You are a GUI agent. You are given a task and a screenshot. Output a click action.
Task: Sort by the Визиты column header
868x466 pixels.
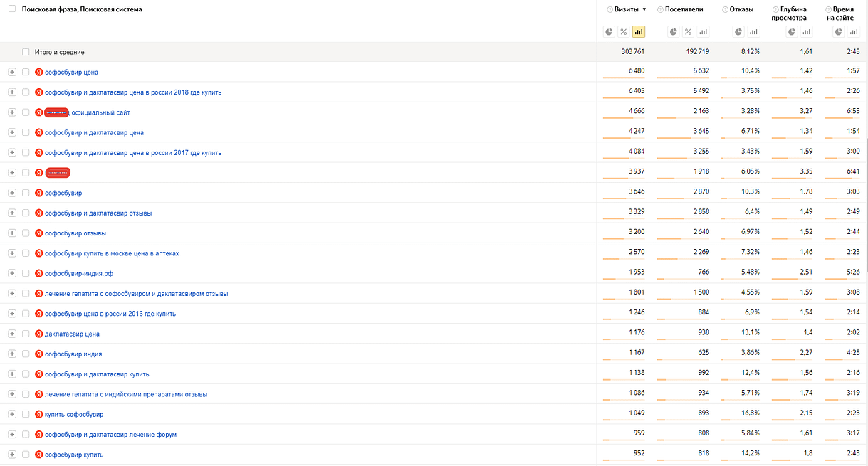(626, 9)
